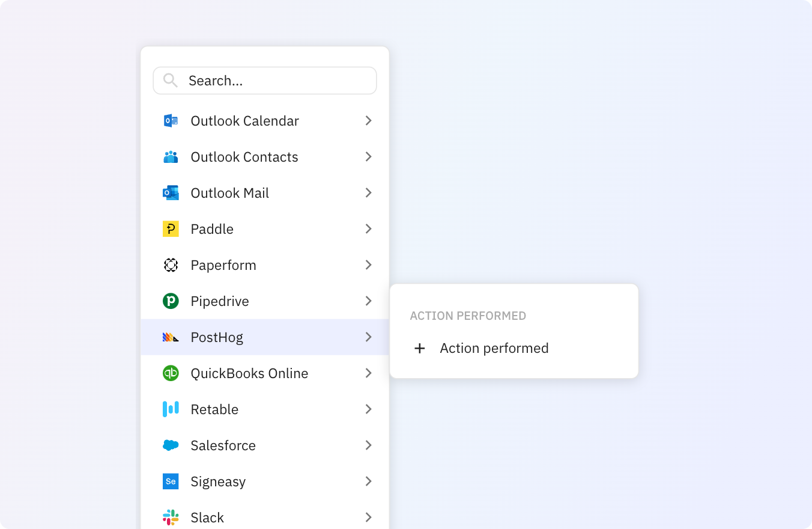
Task: Click the QuickBooks Online green icon
Action: [x=171, y=373]
